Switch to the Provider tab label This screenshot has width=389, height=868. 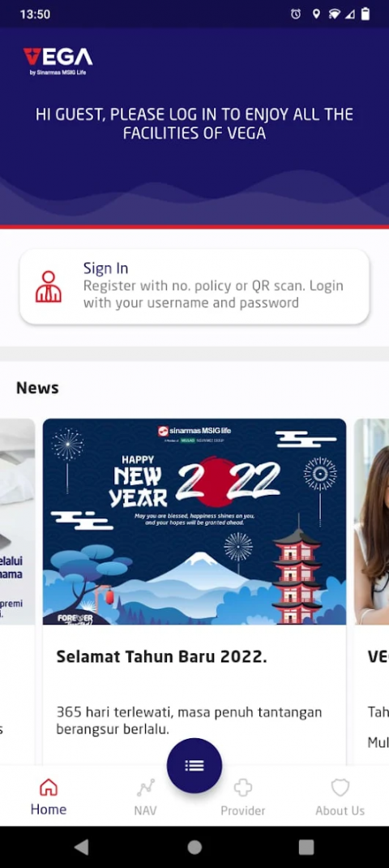[x=243, y=810]
